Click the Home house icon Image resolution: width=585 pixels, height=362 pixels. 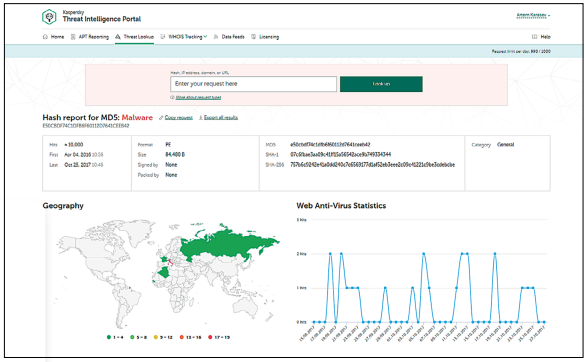click(45, 37)
